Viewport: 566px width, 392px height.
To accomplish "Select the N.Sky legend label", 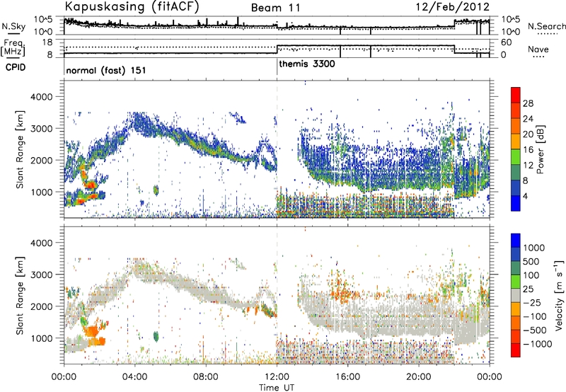I will tap(13, 26).
